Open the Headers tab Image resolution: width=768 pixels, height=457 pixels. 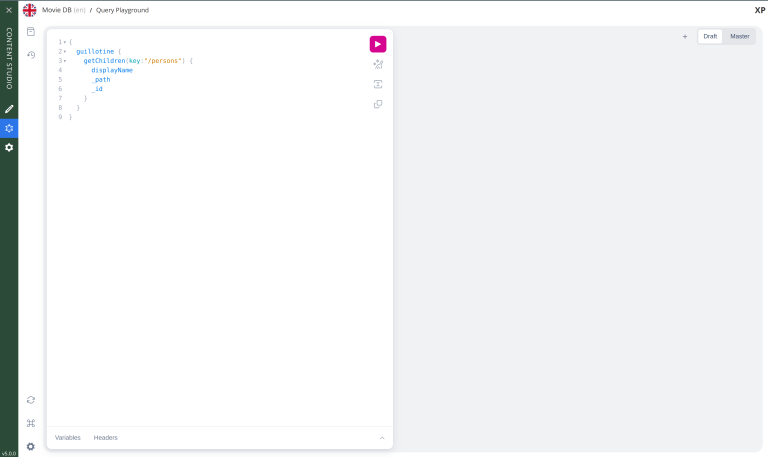105,438
